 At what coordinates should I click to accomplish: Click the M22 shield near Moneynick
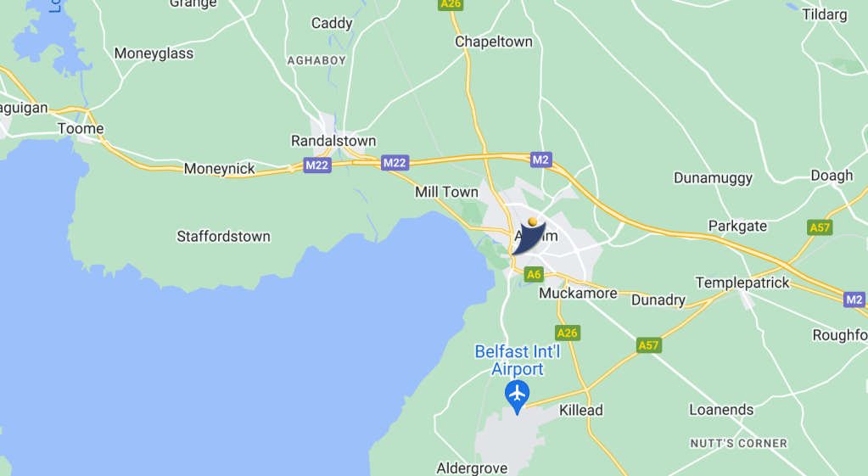coord(317,165)
